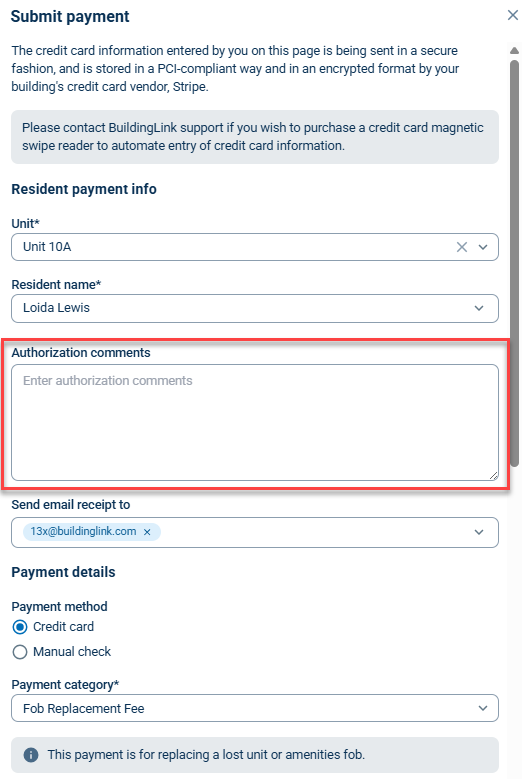525x779 pixels.
Task: Click the Loida Lewis resident field
Action: (255, 308)
